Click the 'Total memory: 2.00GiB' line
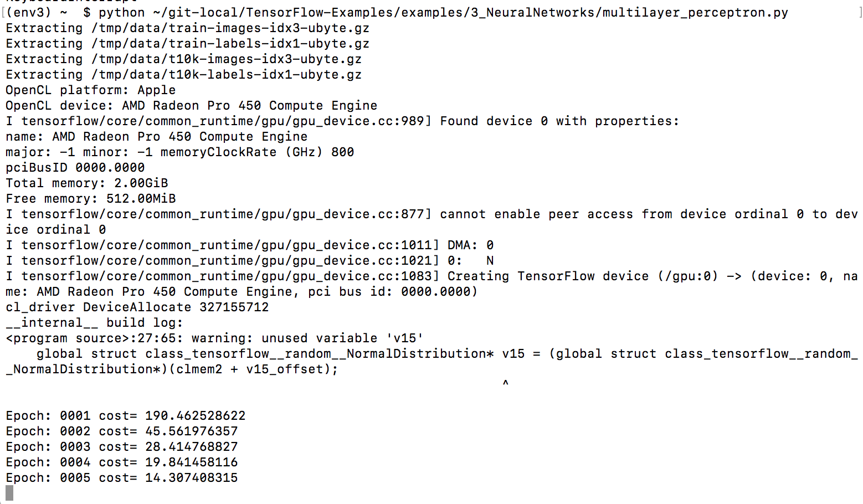Viewport: 863px width, 504px height. [x=87, y=183]
